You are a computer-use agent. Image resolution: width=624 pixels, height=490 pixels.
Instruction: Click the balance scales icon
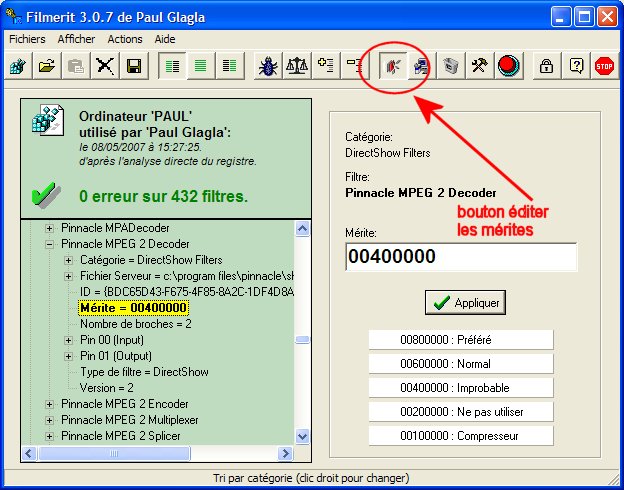297,66
